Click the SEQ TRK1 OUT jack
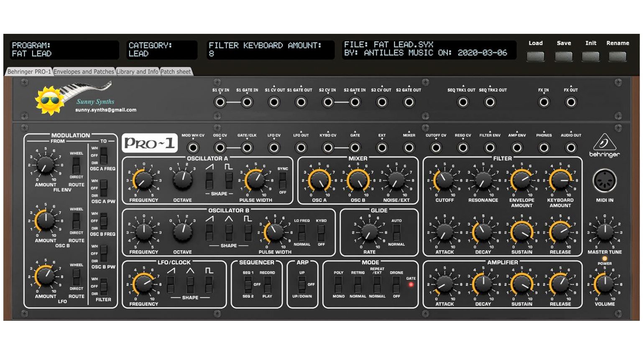This screenshot has height=355, width=644. (x=463, y=102)
